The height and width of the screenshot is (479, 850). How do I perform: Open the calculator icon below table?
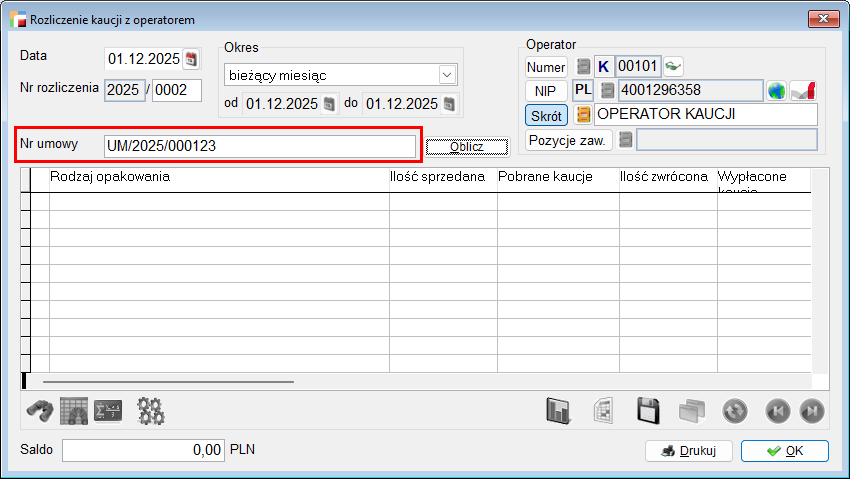(x=107, y=411)
